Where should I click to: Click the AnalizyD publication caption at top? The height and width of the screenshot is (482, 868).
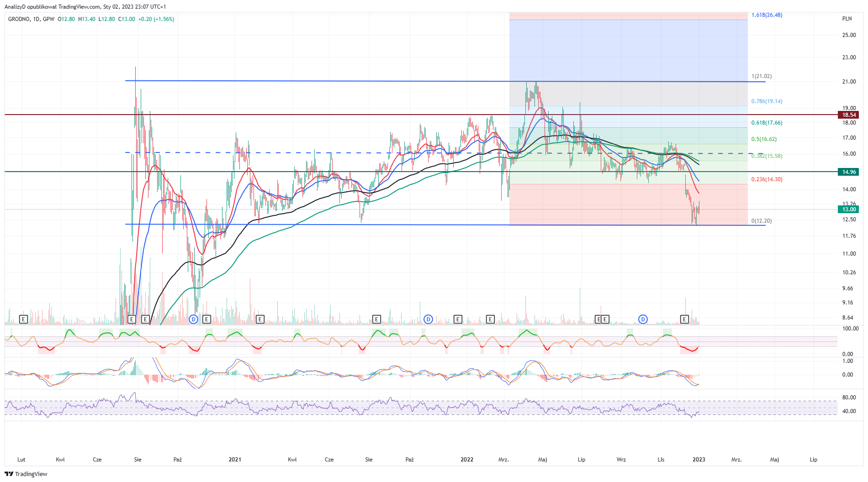click(x=85, y=7)
